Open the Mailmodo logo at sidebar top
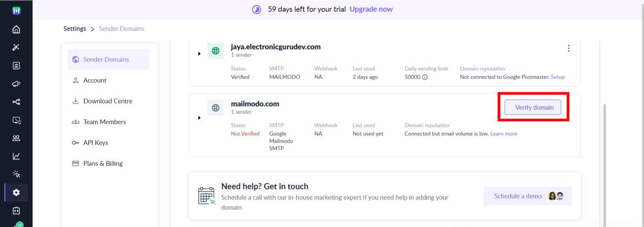Image resolution: width=644 pixels, height=227 pixels. pos(16,10)
